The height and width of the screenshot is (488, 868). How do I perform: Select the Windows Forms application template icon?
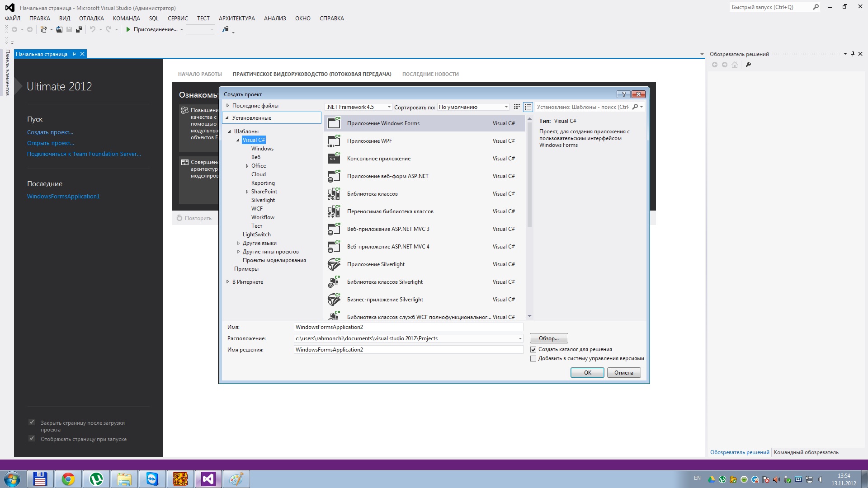(334, 123)
